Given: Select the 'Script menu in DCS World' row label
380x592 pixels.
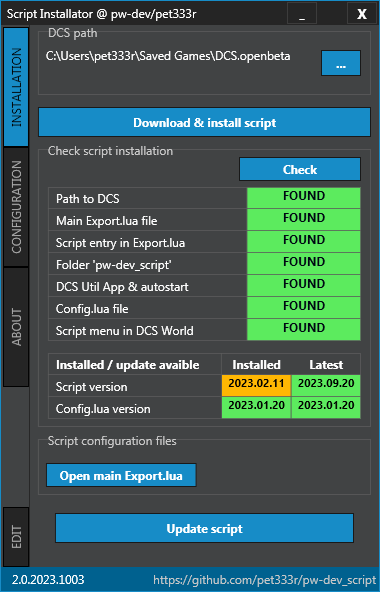Looking at the screenshot, I should [125, 330].
